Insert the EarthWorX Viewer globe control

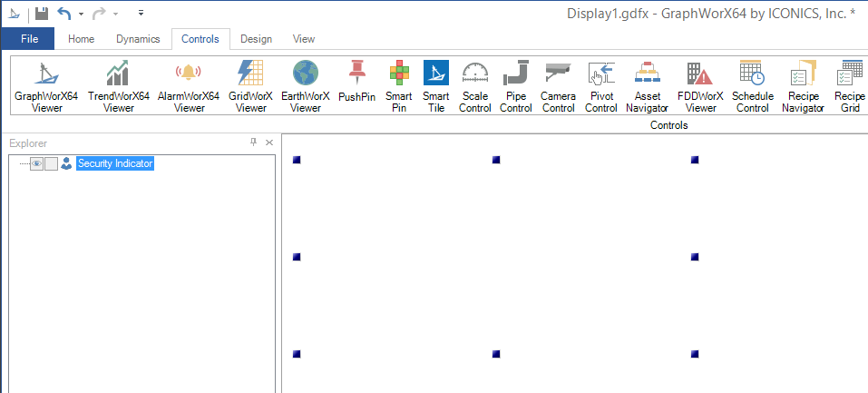pos(306,87)
